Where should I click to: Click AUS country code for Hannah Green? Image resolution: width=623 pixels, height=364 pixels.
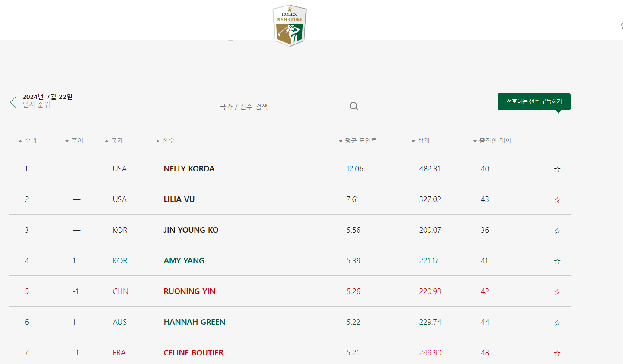coord(120,322)
